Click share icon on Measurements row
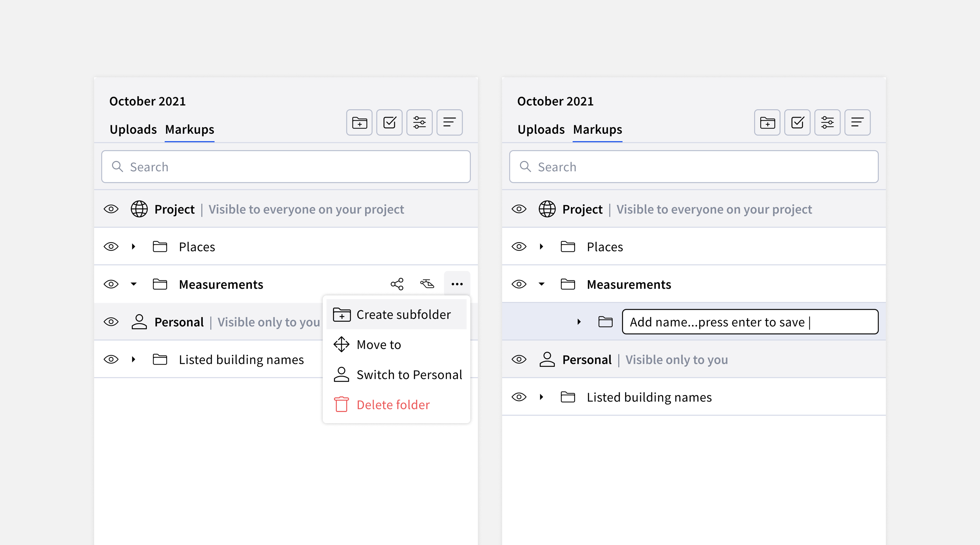This screenshot has width=980, height=545. pos(397,284)
